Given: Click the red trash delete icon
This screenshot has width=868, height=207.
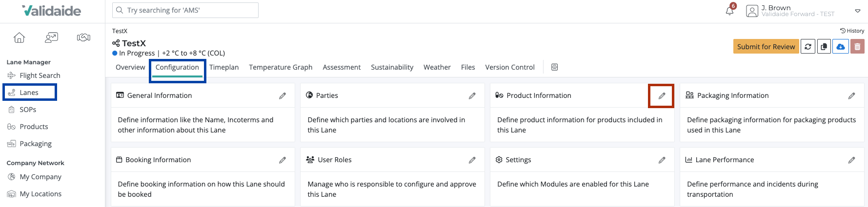Looking at the screenshot, I should [x=857, y=47].
